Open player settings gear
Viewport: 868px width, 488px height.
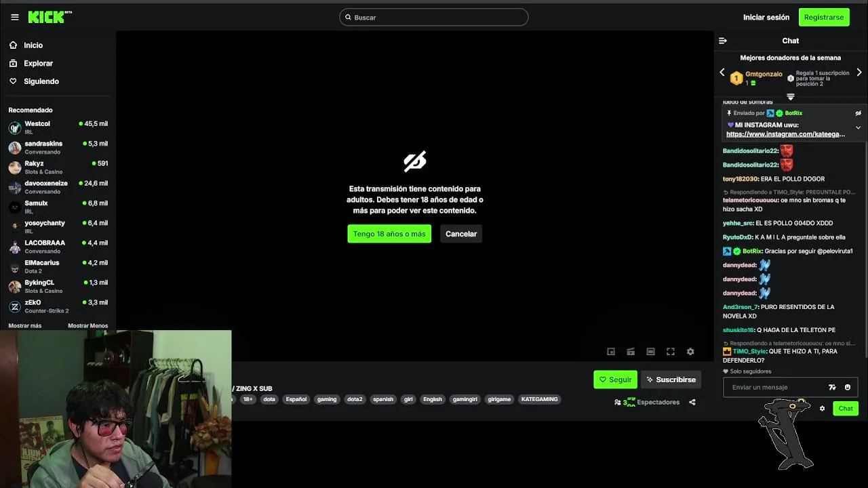(x=690, y=352)
